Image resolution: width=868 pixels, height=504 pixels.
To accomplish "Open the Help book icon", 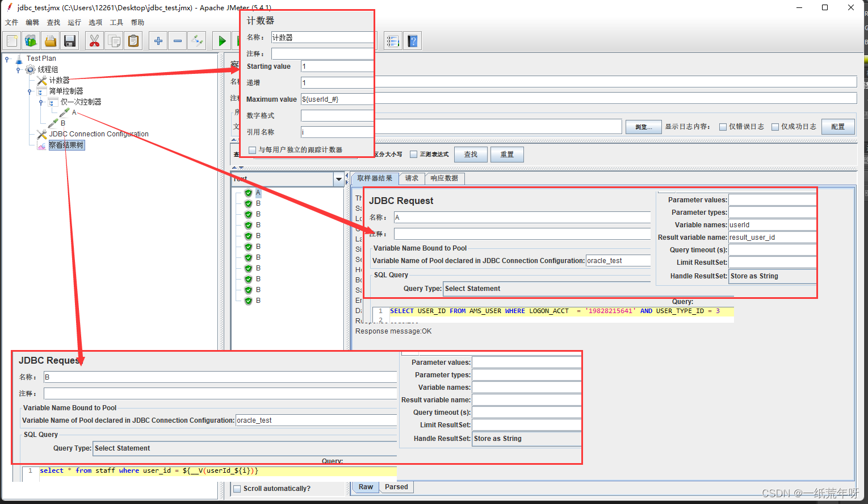I will click(x=413, y=40).
